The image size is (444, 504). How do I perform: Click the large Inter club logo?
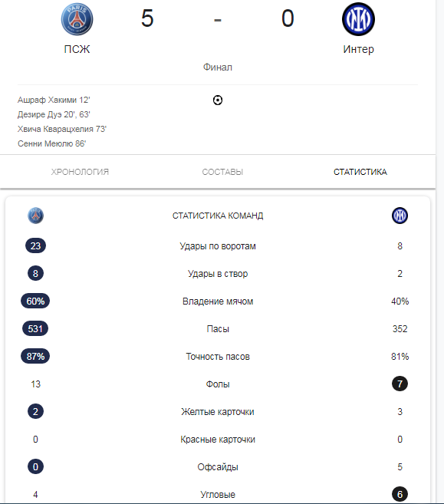358,19
